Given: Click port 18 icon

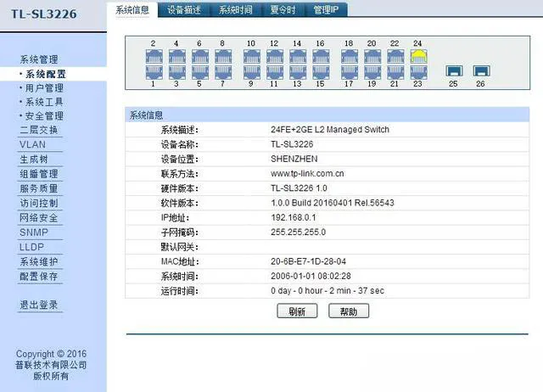Looking at the screenshot, I should (350, 56).
